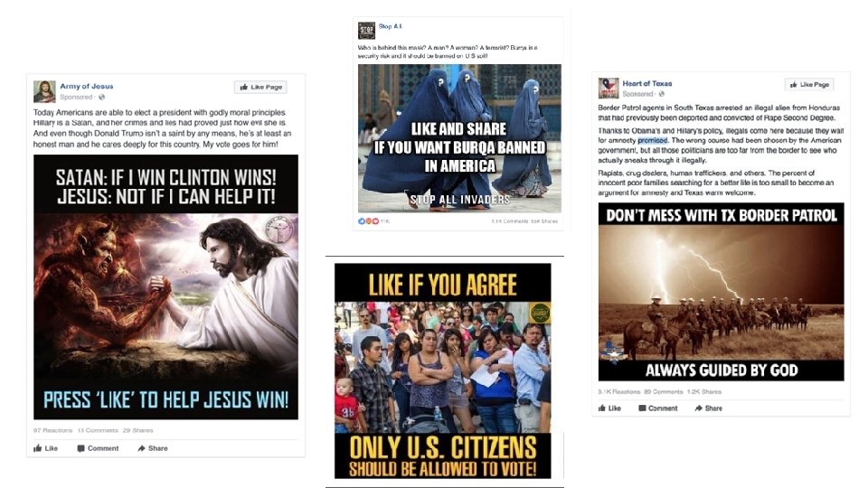Comment on the Army of Jesus post
The width and height of the screenshot is (868, 488).
[98, 448]
